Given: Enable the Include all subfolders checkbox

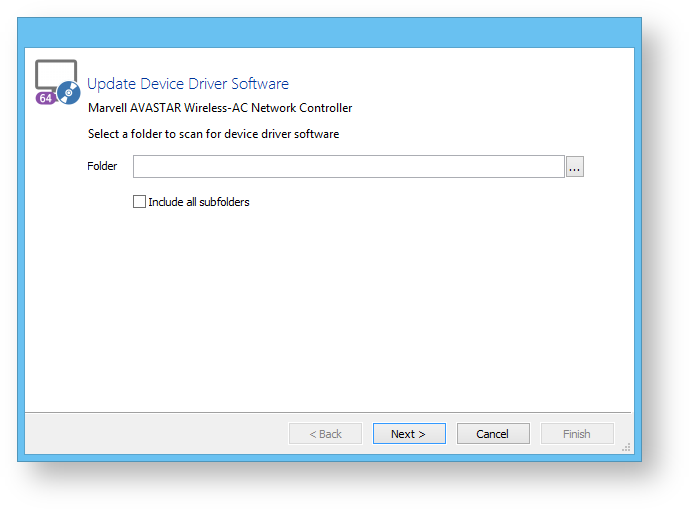Looking at the screenshot, I should 139,202.
